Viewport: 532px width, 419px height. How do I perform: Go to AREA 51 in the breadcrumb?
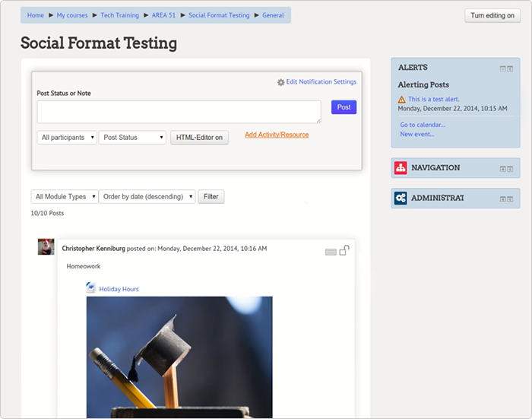pos(163,15)
